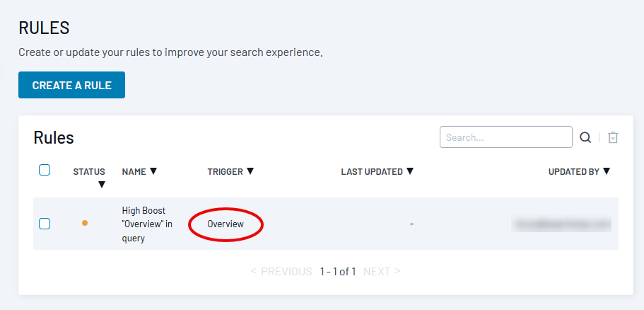This screenshot has height=310, width=644.
Task: Toggle the select-all rules checkbox
Action: click(x=45, y=170)
